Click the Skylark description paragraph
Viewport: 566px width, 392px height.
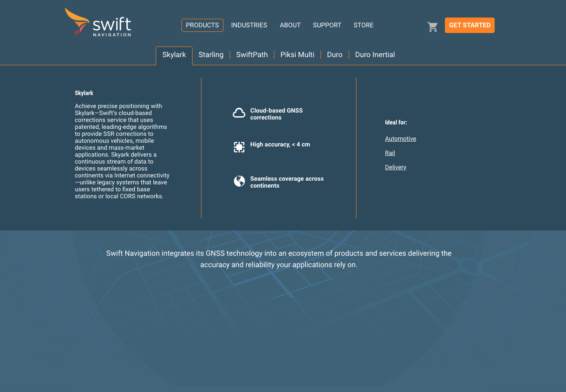click(x=122, y=151)
